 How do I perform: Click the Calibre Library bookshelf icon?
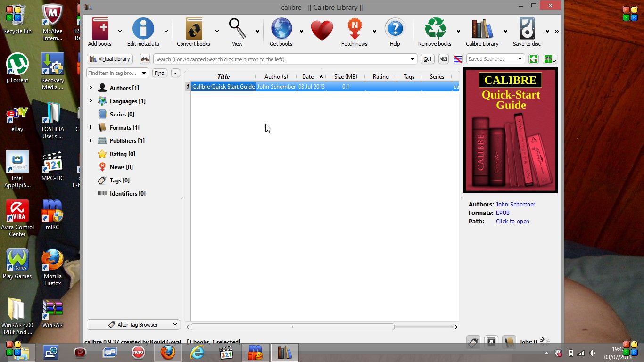(482, 29)
